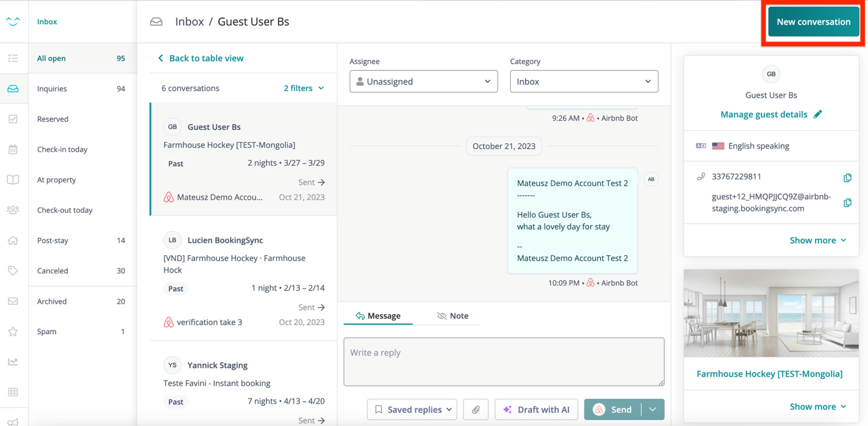This screenshot has width=868, height=426.
Task: Open the price tag icon in sidebar
Action: tap(13, 270)
